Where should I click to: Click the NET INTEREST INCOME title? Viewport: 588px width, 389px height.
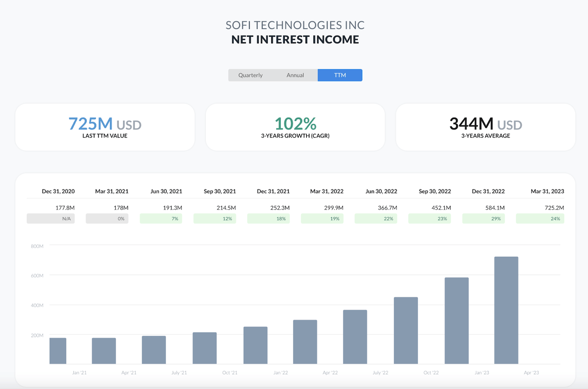pos(295,40)
